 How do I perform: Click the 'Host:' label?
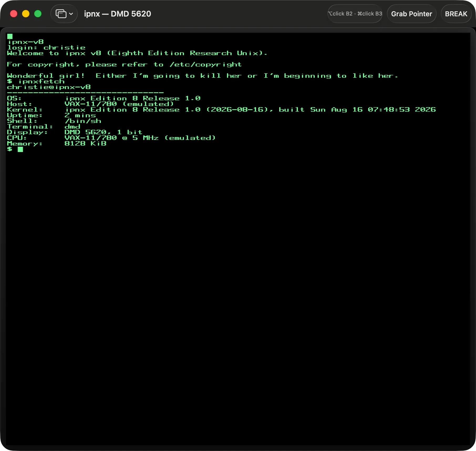(x=19, y=104)
